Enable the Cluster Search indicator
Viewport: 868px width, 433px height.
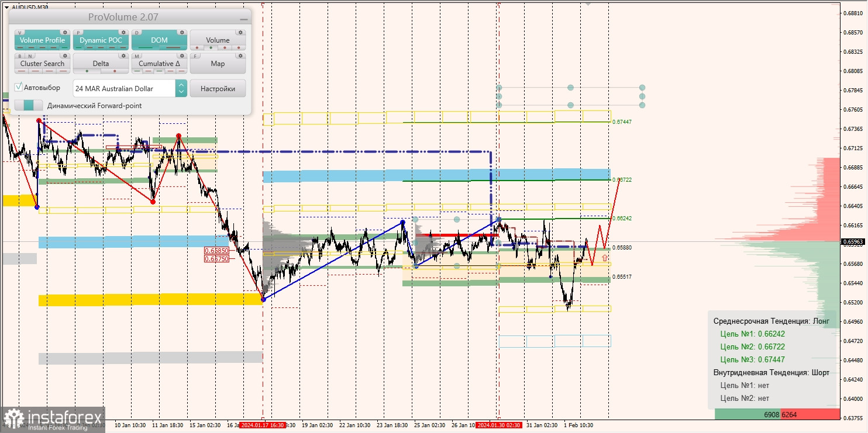42,64
